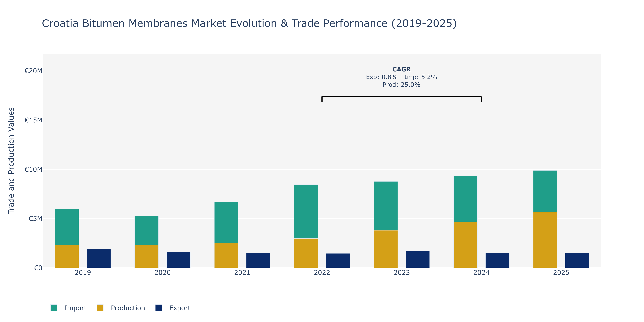
Task: Select the 2025 Import bar segment
Action: click(545, 191)
